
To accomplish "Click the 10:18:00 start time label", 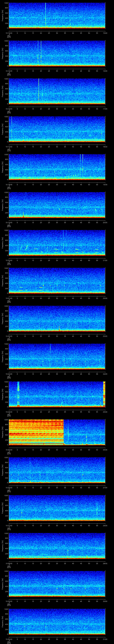I will tap(9, 184).
